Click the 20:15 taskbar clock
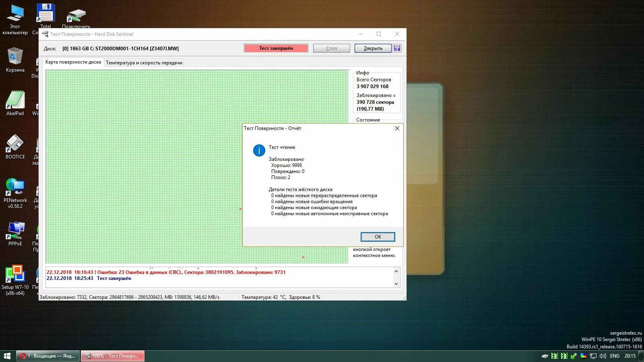Viewport: 644px width, 362px height. 630,356
